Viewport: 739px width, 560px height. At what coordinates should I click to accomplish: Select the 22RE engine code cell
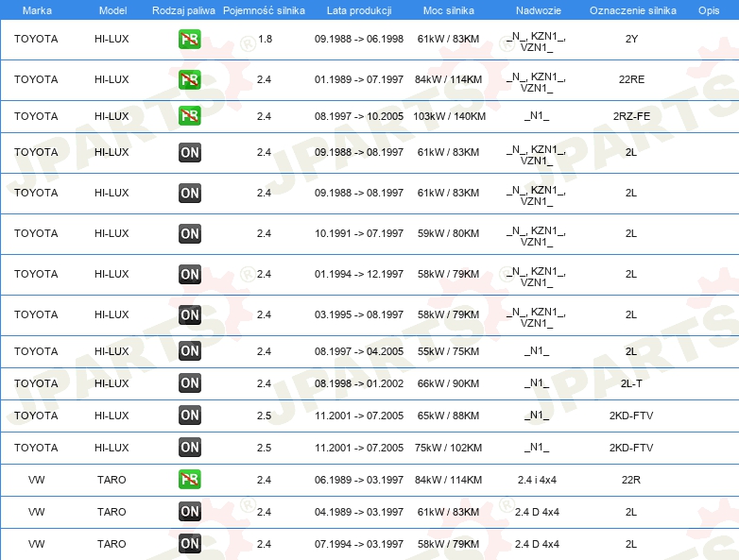click(x=631, y=79)
